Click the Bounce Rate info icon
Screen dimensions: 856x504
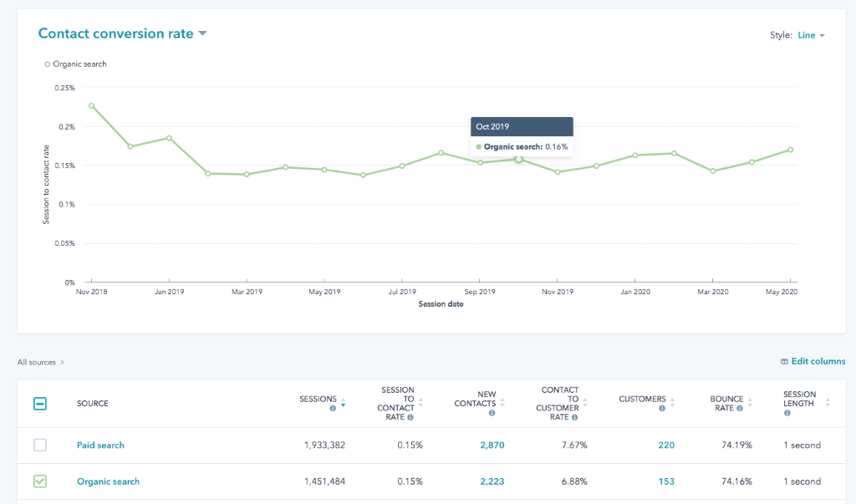740,409
